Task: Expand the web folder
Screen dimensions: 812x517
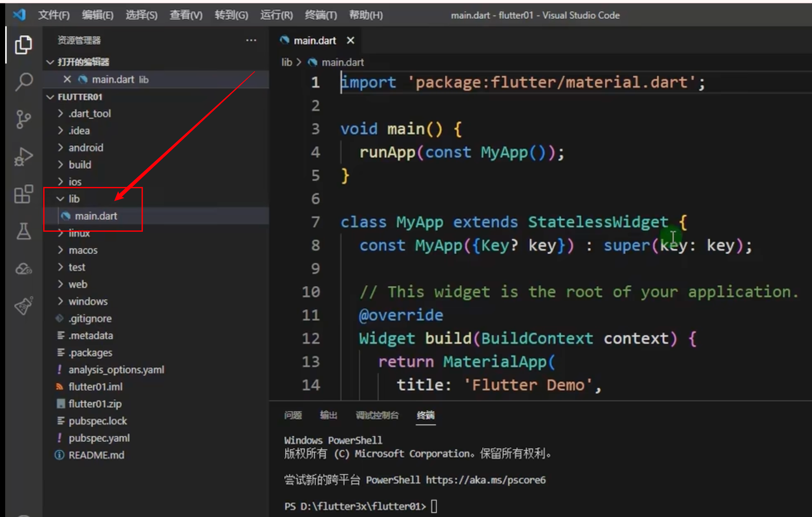Action: pos(60,284)
